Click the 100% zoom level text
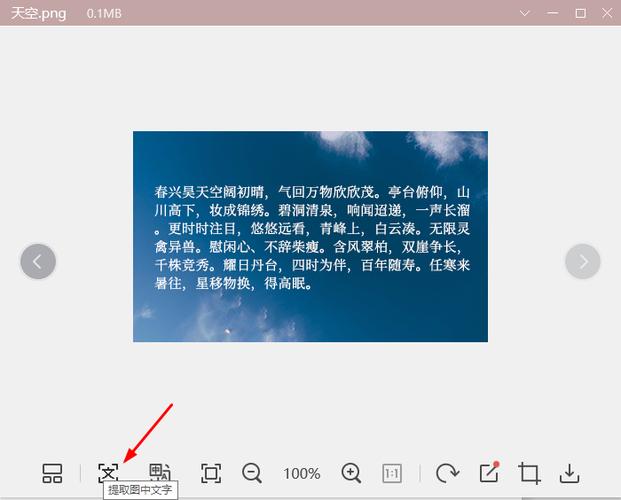 click(302, 473)
